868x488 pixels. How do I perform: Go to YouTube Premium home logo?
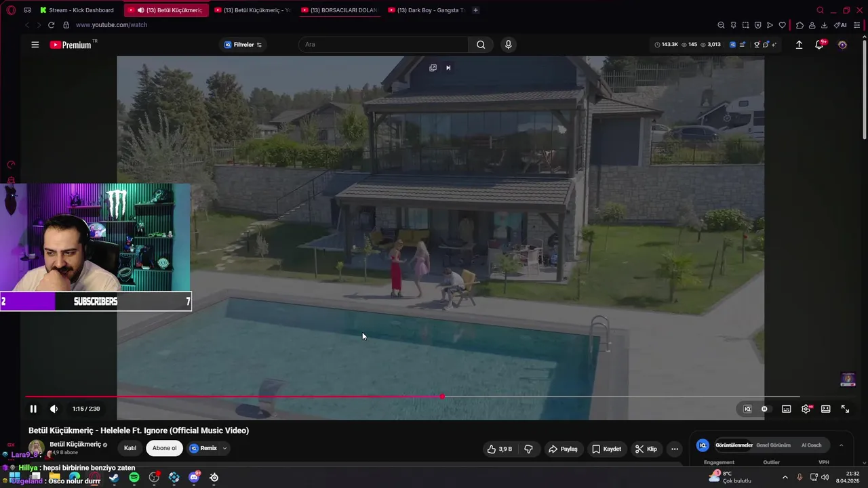pyautogui.click(x=71, y=45)
